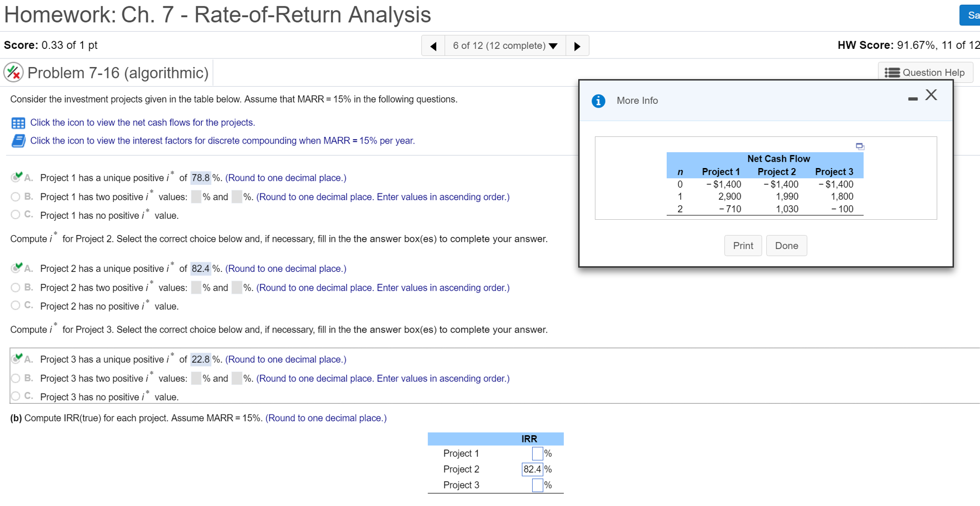Open the Question Help menu

click(925, 73)
